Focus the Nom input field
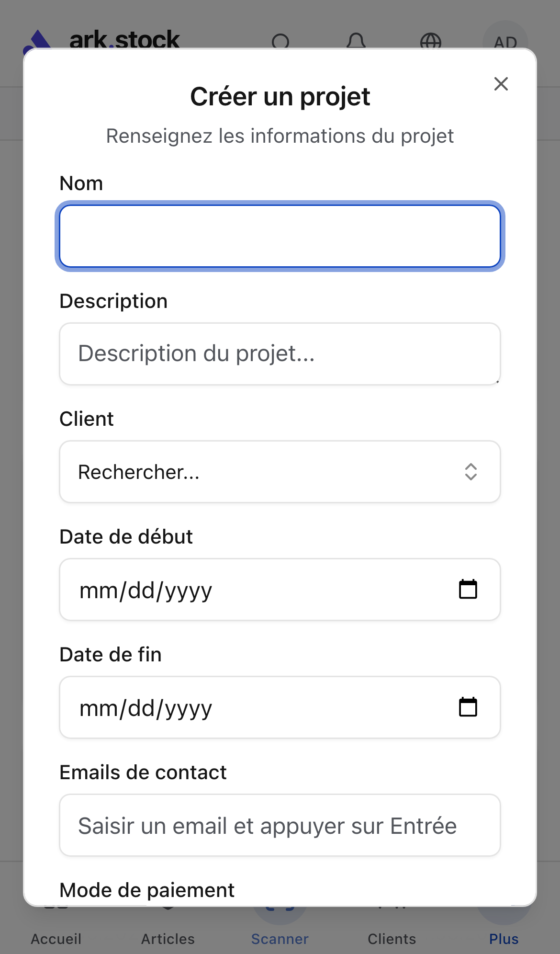This screenshot has height=954, width=560. tap(280, 236)
